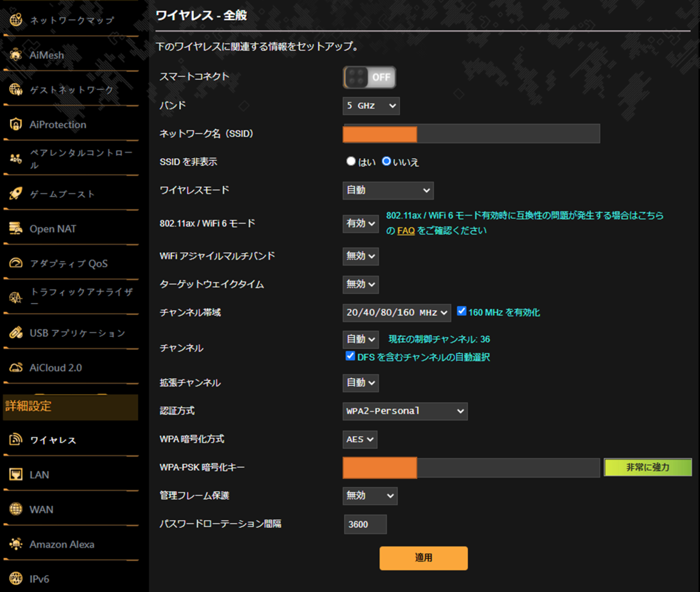Viewport: 700px width, 592px height.
Task: Click the Adaptive QoS gauge icon
Action: (x=16, y=263)
